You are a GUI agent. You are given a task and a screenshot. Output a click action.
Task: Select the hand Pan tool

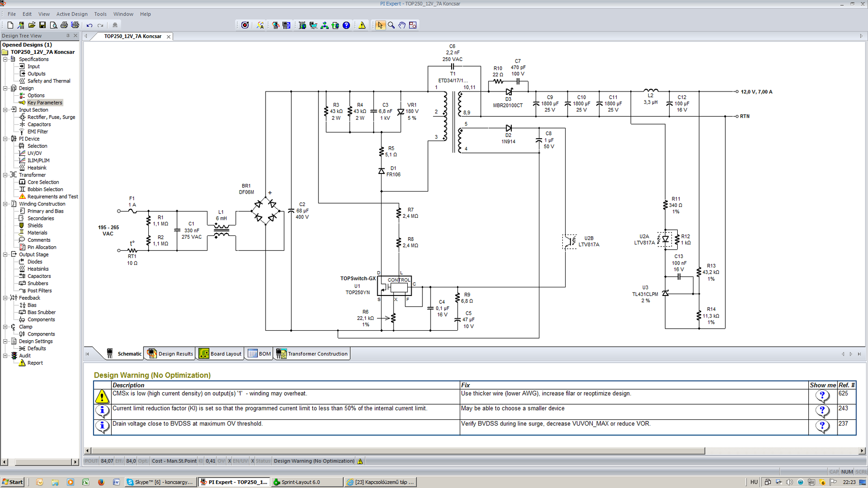pos(402,25)
